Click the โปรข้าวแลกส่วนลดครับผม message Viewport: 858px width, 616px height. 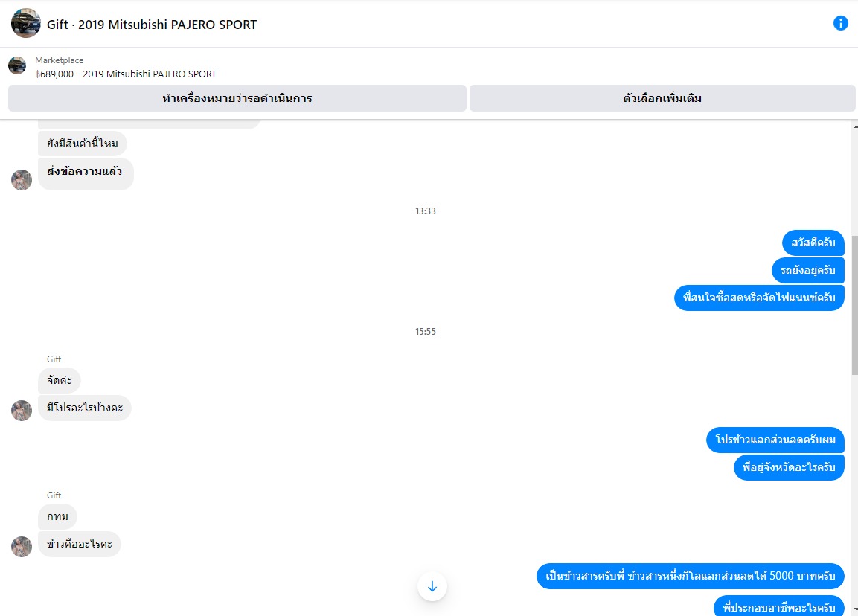point(775,440)
